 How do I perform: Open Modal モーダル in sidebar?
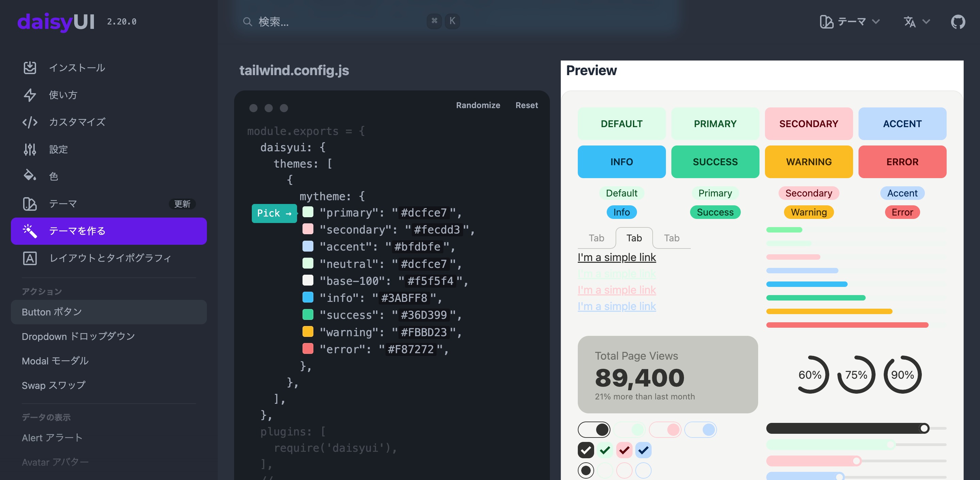[x=109, y=361]
